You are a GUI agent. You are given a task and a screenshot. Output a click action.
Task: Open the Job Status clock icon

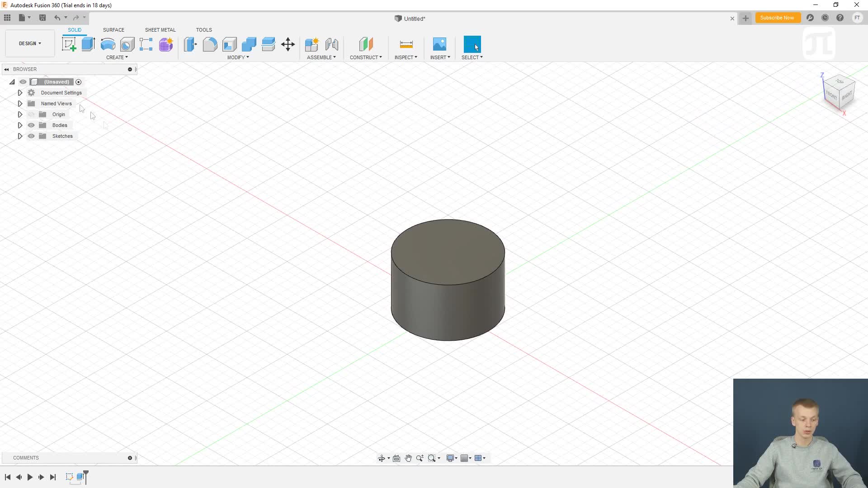825,18
